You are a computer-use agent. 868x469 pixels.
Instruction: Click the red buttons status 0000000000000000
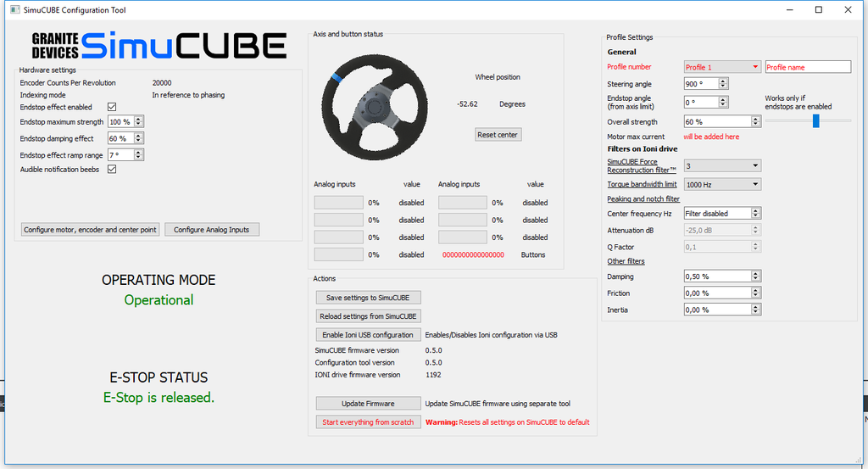pos(473,254)
